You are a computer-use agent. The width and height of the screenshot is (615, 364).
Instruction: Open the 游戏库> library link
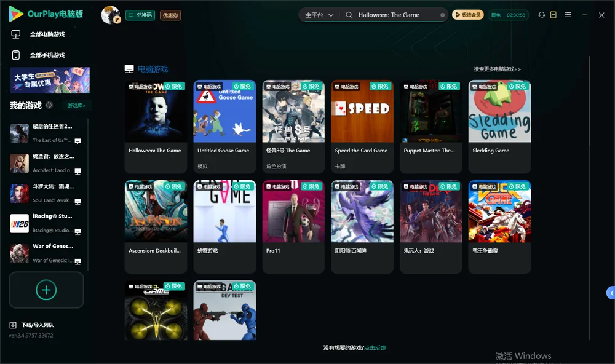tap(76, 105)
